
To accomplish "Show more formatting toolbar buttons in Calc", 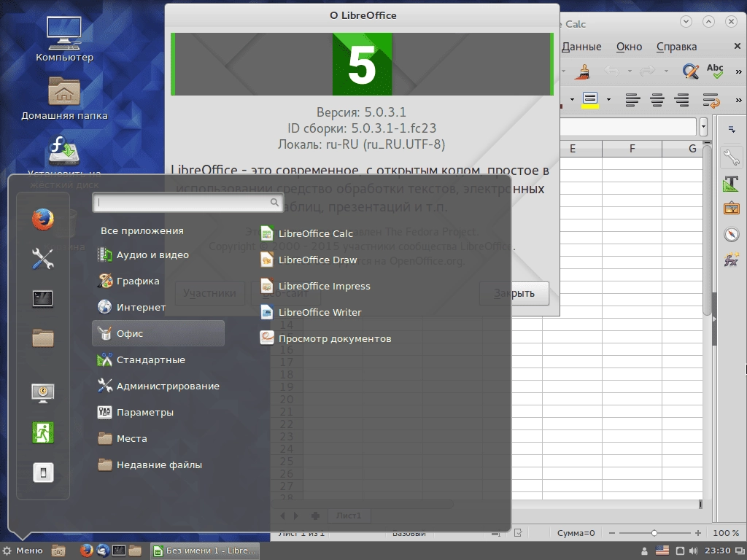I will 738,99.
